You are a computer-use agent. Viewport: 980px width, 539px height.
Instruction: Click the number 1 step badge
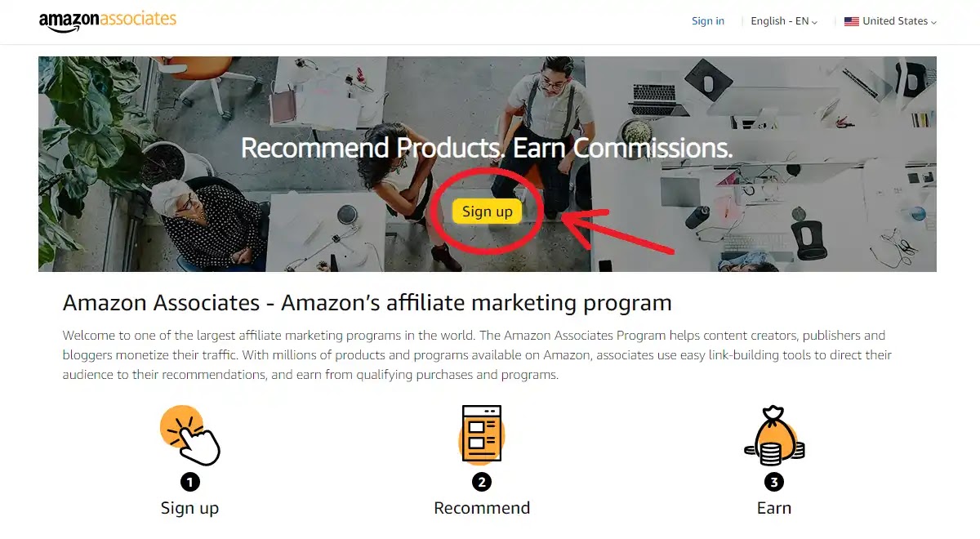tap(189, 482)
